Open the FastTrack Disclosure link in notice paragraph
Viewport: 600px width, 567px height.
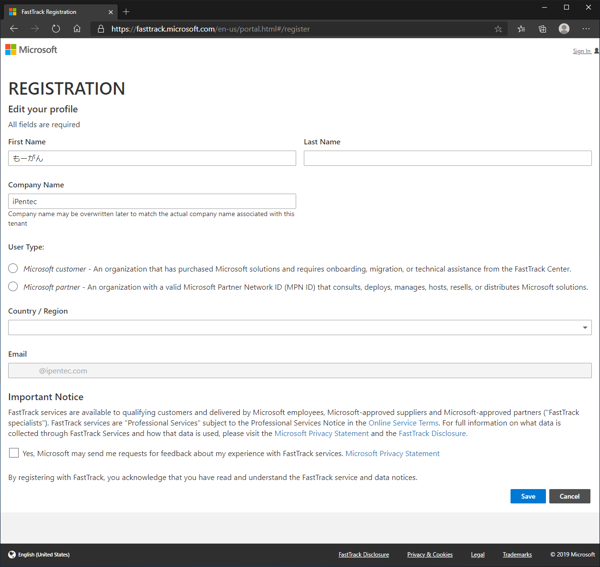coord(432,433)
